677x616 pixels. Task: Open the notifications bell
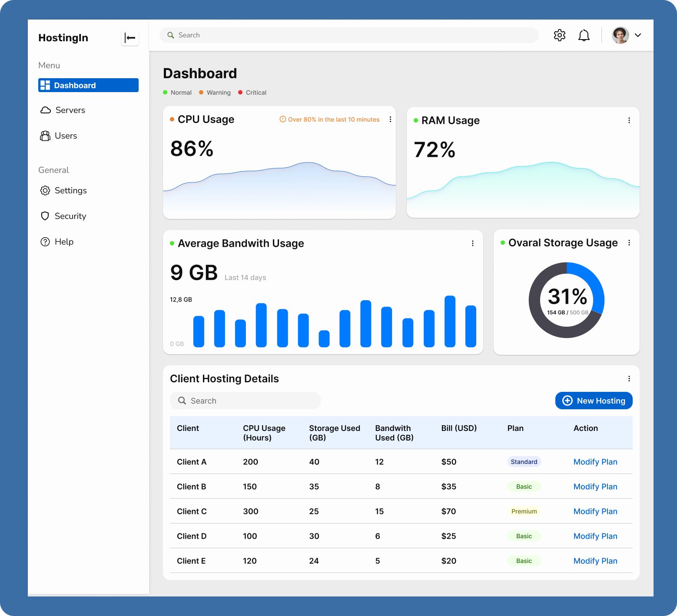(x=584, y=35)
